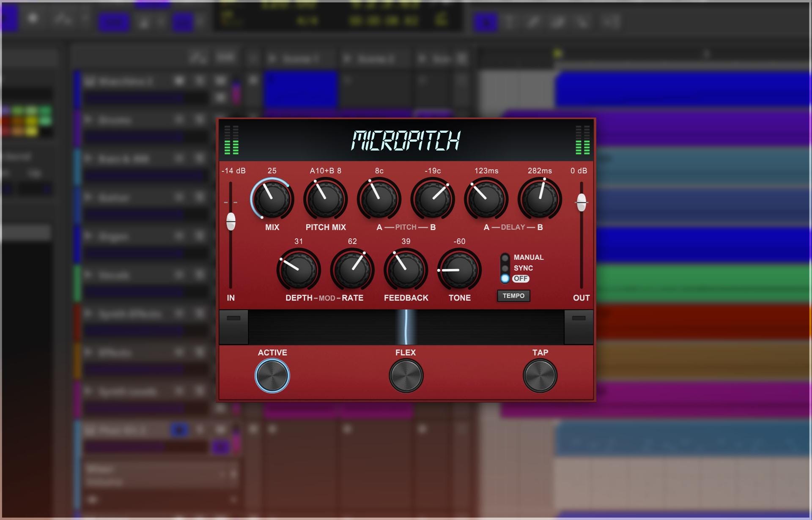Click the Mod Rate knob
This screenshot has width=812, height=520.
click(352, 270)
